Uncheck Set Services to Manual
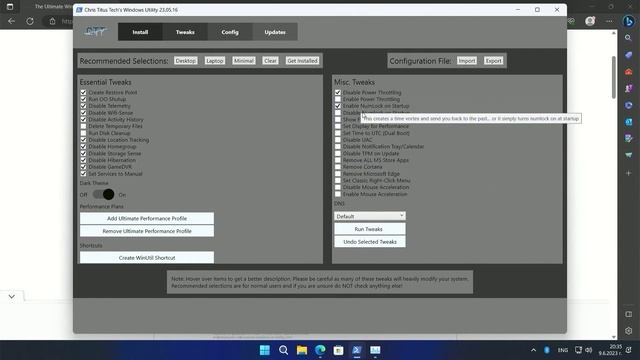The height and width of the screenshot is (360, 640). (x=83, y=173)
